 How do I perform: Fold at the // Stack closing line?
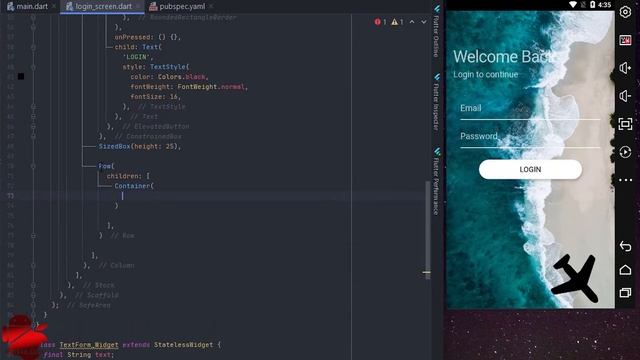pyautogui.click(x=33, y=285)
